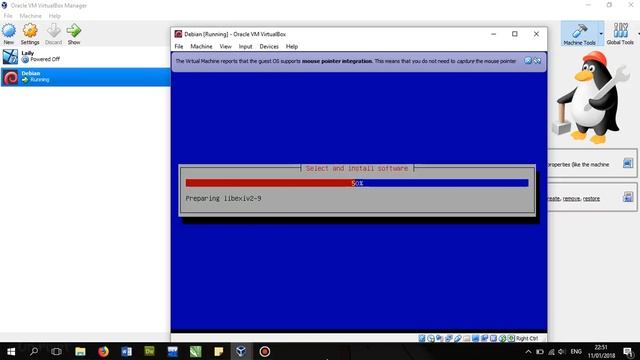Click the 'remove' link in the Snapshots description
Image resolution: width=640 pixels, height=360 pixels.
571,199
